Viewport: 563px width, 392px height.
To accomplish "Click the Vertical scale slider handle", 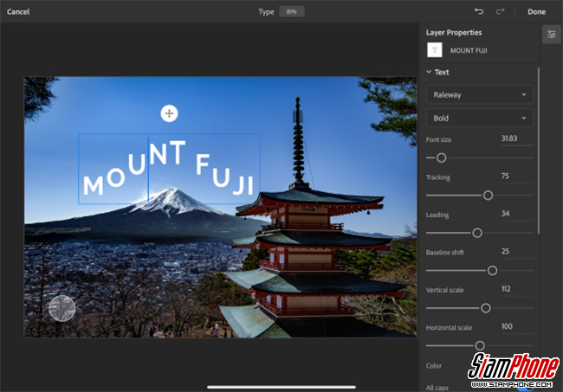I will 486,308.
